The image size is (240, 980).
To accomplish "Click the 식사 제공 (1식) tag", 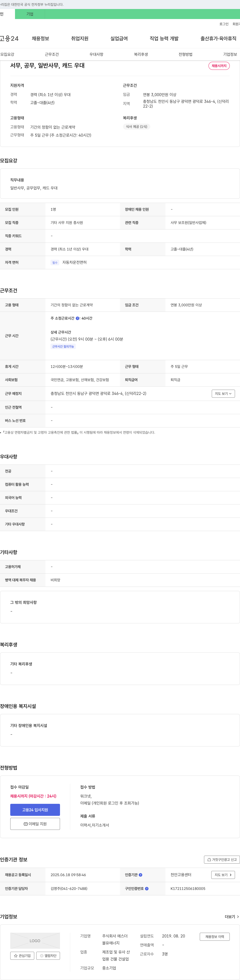I will [x=137, y=127].
